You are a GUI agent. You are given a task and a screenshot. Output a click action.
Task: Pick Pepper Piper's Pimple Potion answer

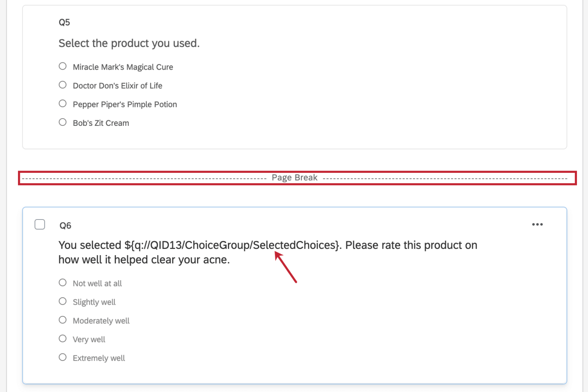[62, 103]
